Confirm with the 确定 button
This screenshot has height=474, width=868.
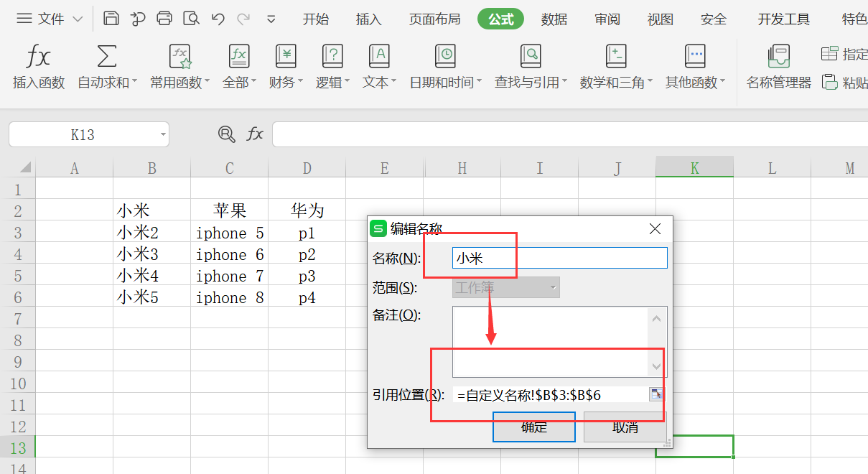click(x=534, y=427)
